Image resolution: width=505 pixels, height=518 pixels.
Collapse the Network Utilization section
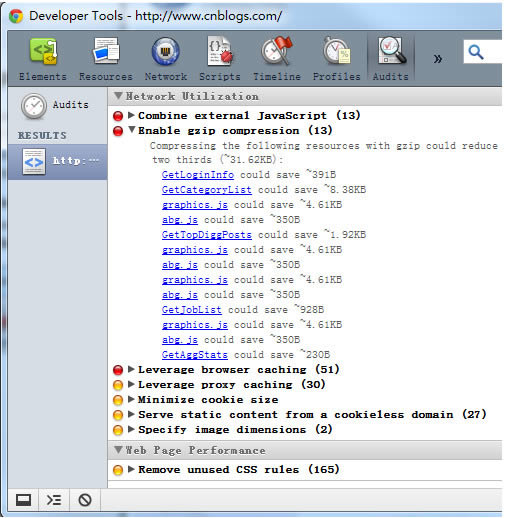pyautogui.click(x=118, y=96)
